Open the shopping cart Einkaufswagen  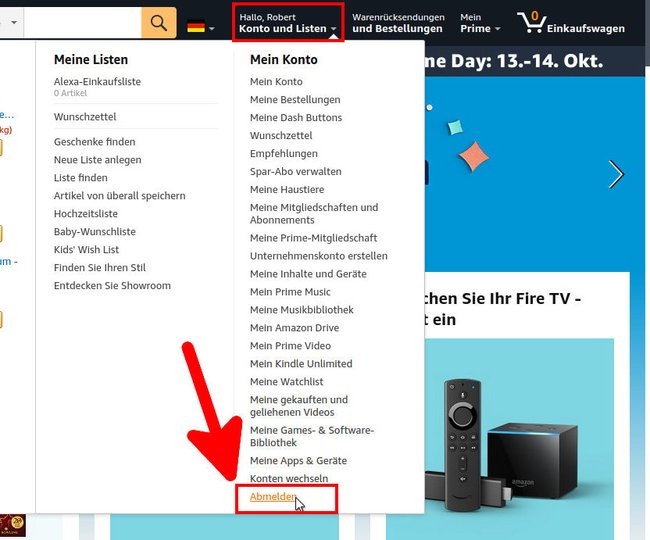point(570,23)
